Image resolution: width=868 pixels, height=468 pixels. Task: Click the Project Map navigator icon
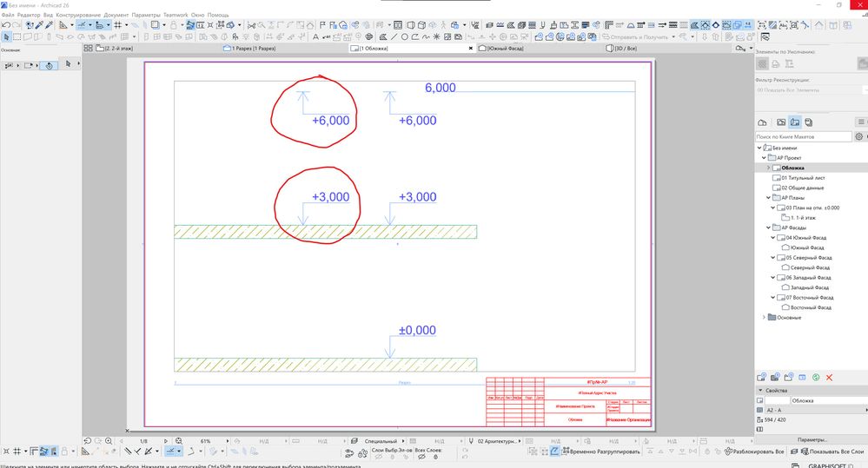[762, 122]
